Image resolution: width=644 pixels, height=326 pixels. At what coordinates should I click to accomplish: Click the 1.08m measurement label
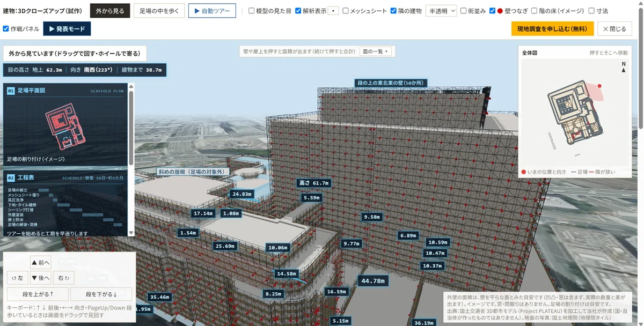231,213
